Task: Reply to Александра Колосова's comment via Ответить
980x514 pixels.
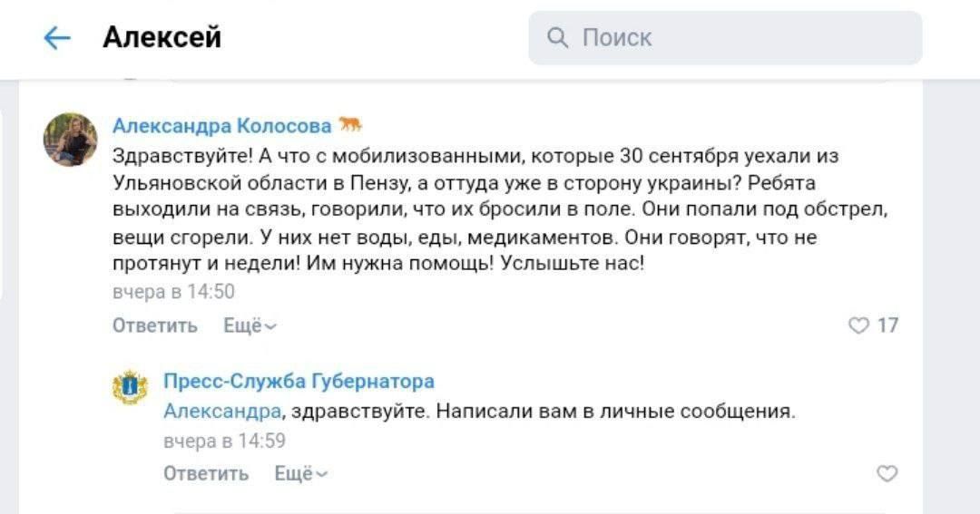Action: 155,325
